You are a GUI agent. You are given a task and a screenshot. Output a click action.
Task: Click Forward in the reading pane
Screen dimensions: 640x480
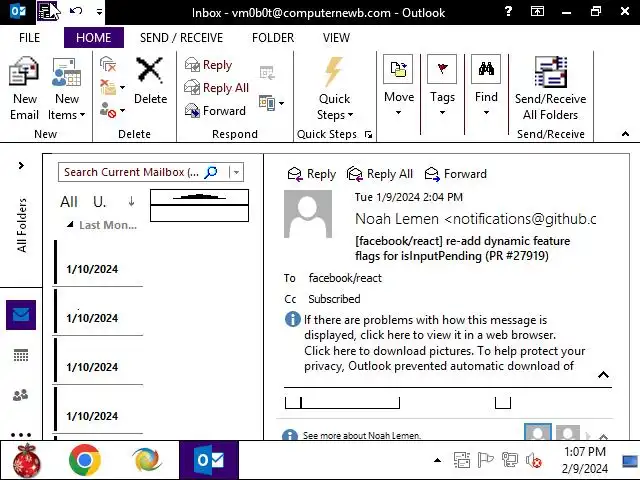456,174
